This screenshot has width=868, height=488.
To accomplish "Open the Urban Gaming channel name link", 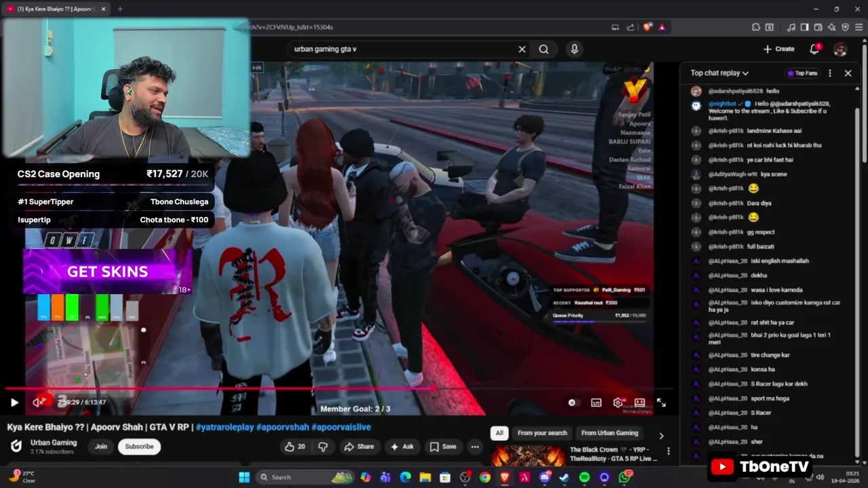I will click(x=54, y=443).
